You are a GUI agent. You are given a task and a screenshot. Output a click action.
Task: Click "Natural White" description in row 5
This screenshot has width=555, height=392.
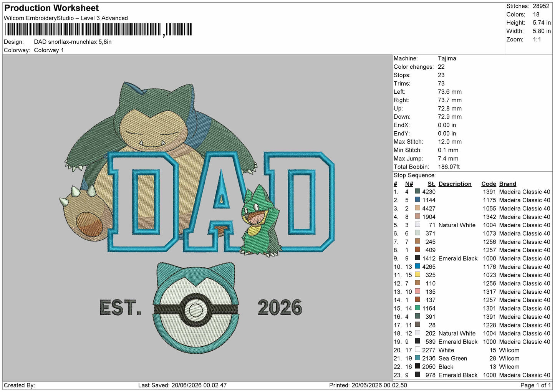click(457, 225)
